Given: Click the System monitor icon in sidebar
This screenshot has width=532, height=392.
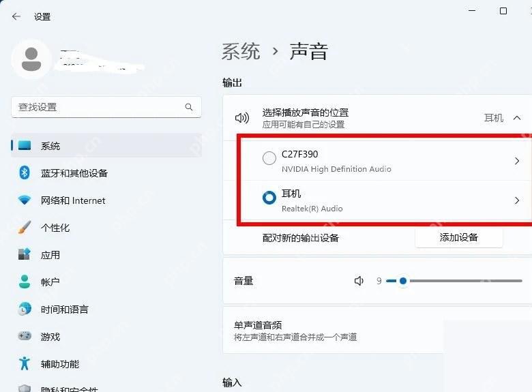Looking at the screenshot, I should [x=25, y=145].
